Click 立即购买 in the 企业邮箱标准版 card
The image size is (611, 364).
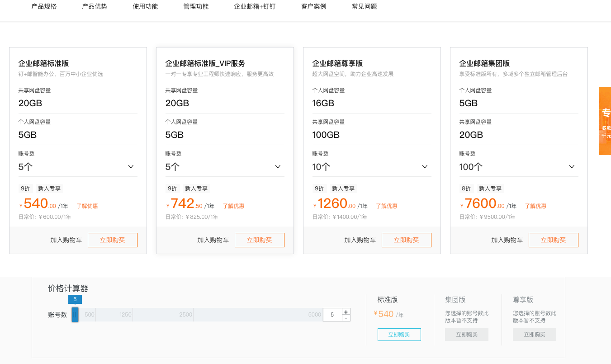click(x=113, y=240)
